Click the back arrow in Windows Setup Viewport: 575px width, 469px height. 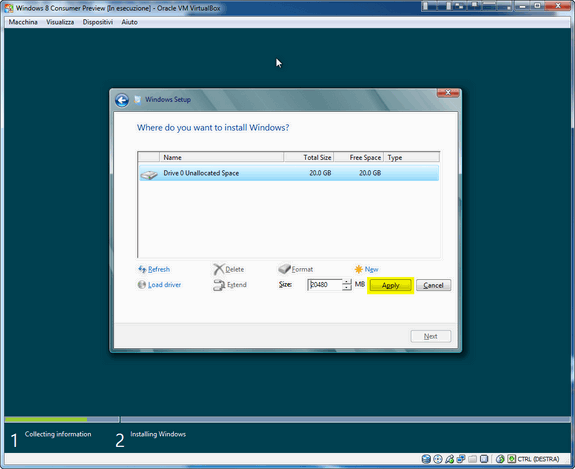pyautogui.click(x=122, y=100)
